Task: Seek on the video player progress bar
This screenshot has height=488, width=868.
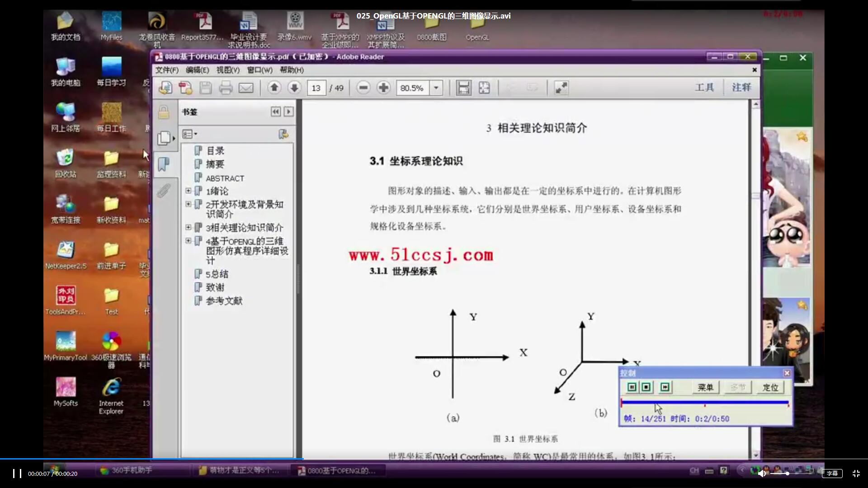Action: (434, 459)
